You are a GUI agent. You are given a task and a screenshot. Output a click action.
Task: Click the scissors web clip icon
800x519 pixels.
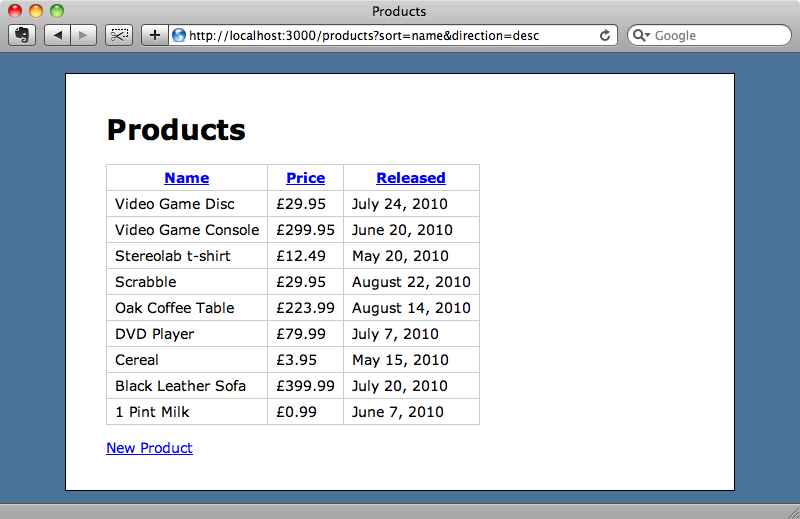coord(119,35)
